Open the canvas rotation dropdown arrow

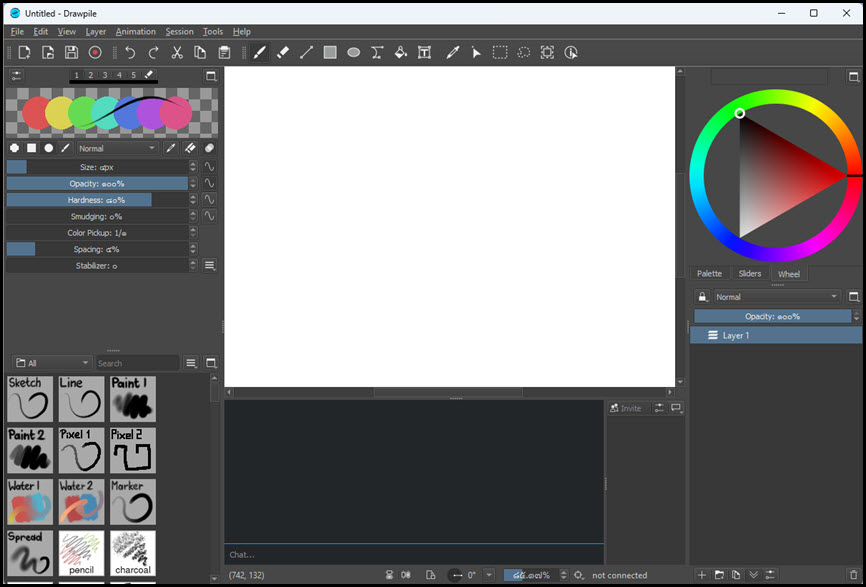[x=489, y=575]
